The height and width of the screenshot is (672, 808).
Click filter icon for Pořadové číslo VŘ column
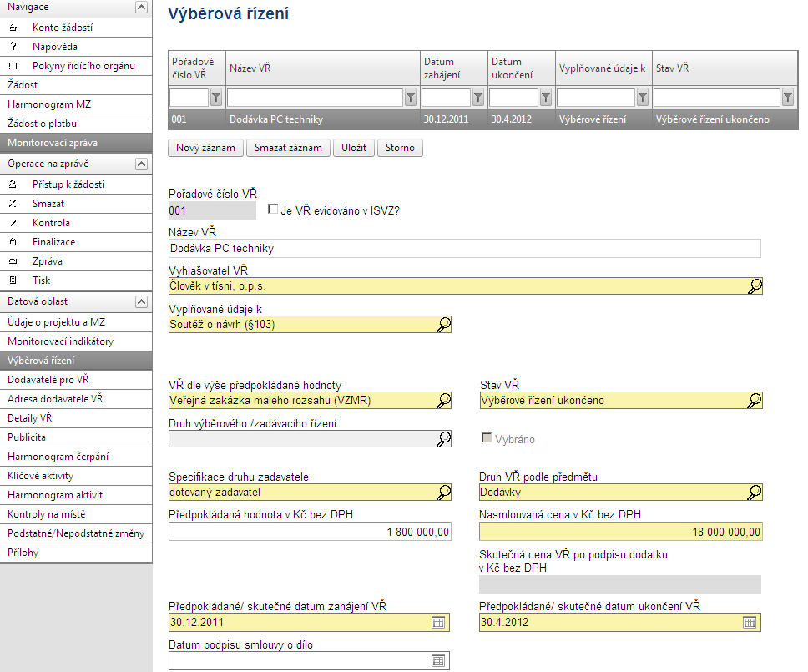coord(216,97)
